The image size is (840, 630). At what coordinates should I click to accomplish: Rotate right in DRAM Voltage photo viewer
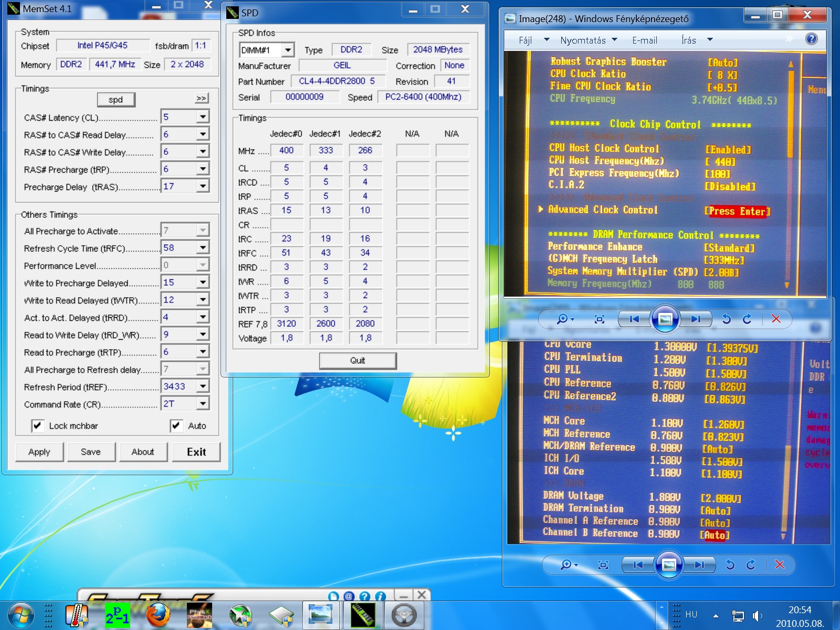coord(751,564)
